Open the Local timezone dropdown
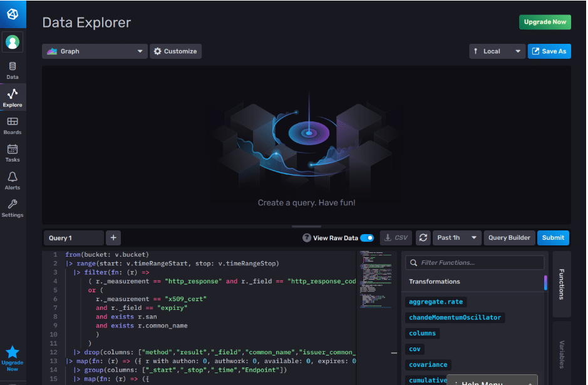The width and height of the screenshot is (588, 385). pyautogui.click(x=497, y=51)
